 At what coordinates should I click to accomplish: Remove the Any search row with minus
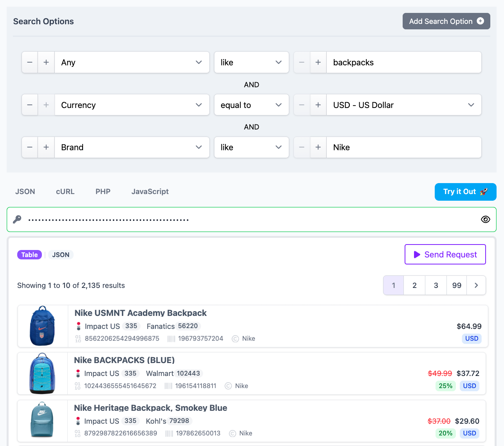[30, 62]
